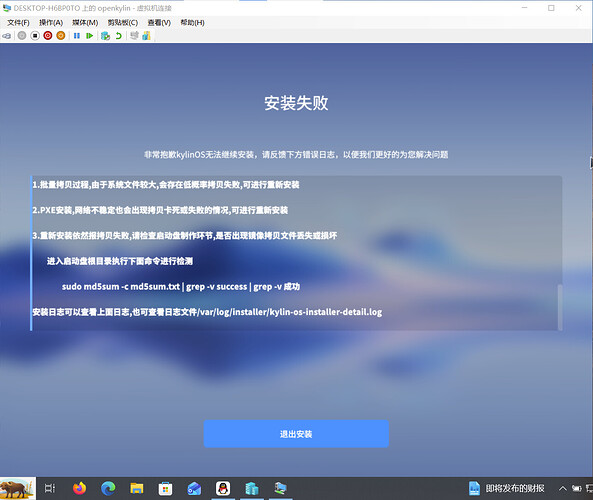Click the sudo md5sum command line
593x500 pixels.
pyautogui.click(x=181, y=287)
